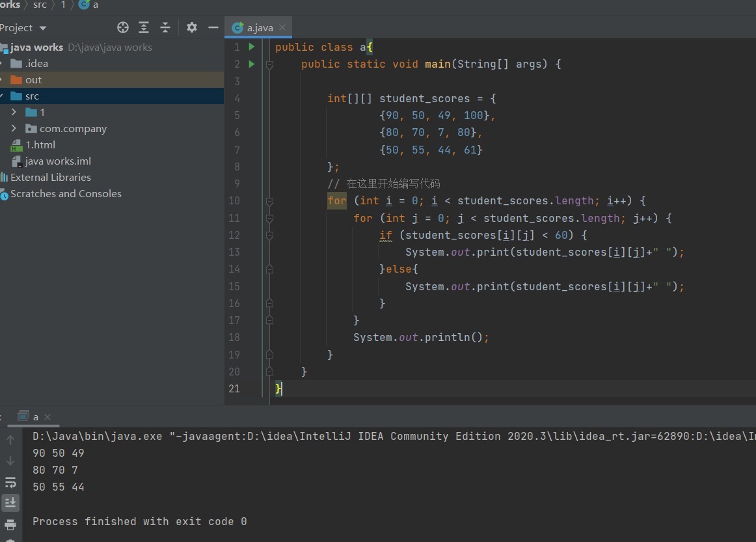Click the console output line '90 50 49'
756x542 pixels.
point(59,453)
